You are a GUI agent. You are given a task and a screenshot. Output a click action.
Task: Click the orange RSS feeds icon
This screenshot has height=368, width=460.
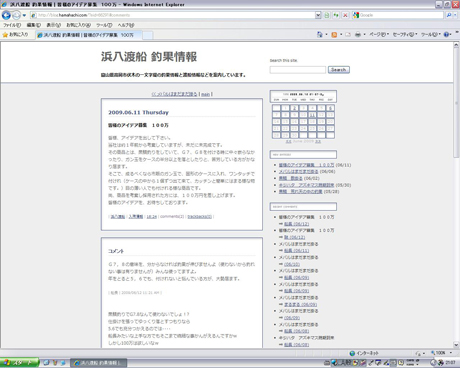coord(334,34)
